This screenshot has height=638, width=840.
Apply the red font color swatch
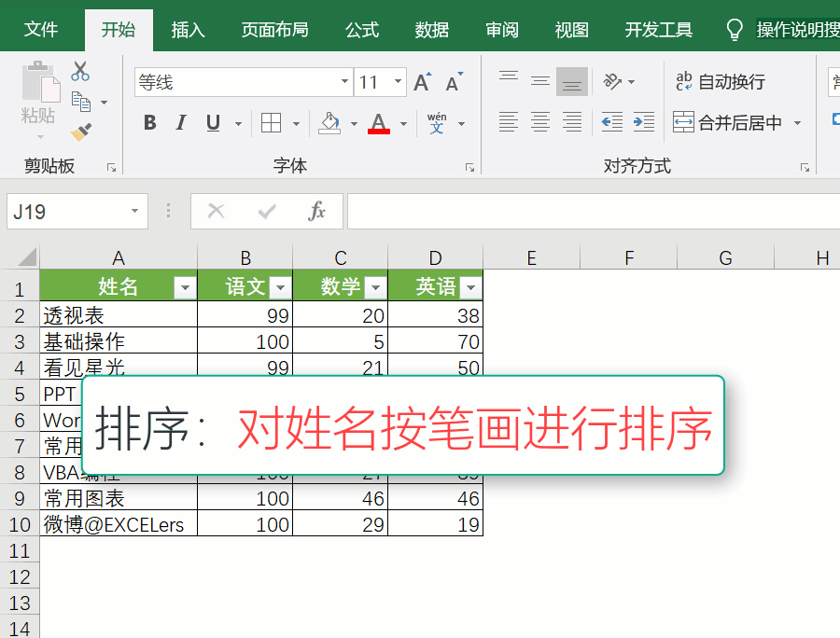[x=379, y=123]
